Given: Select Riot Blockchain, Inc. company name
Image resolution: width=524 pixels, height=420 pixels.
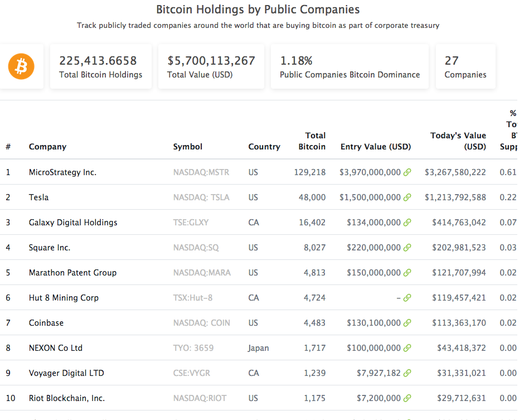Looking at the screenshot, I should click(67, 398).
